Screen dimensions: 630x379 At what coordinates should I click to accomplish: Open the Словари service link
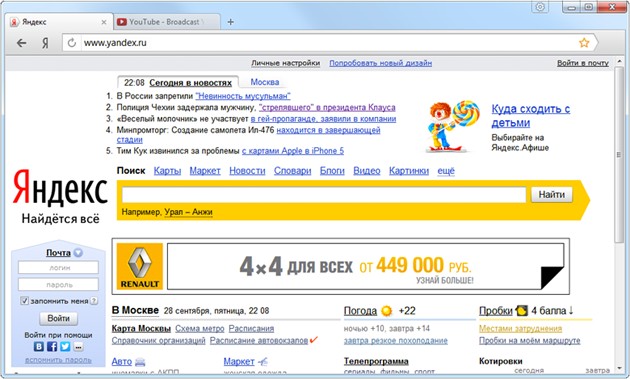coord(292,171)
